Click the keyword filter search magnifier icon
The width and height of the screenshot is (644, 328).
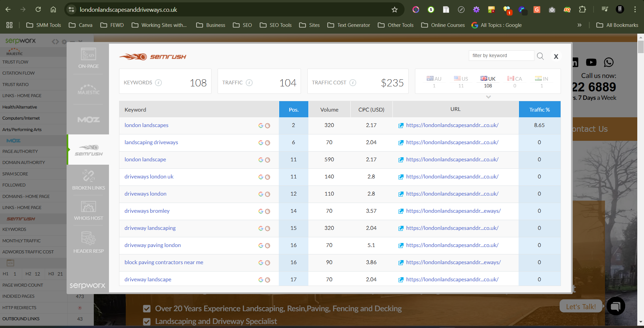540,56
